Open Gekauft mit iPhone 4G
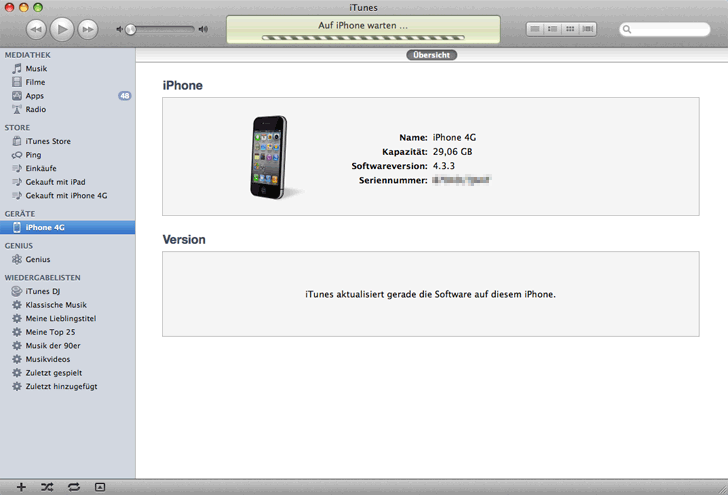 click(68, 195)
